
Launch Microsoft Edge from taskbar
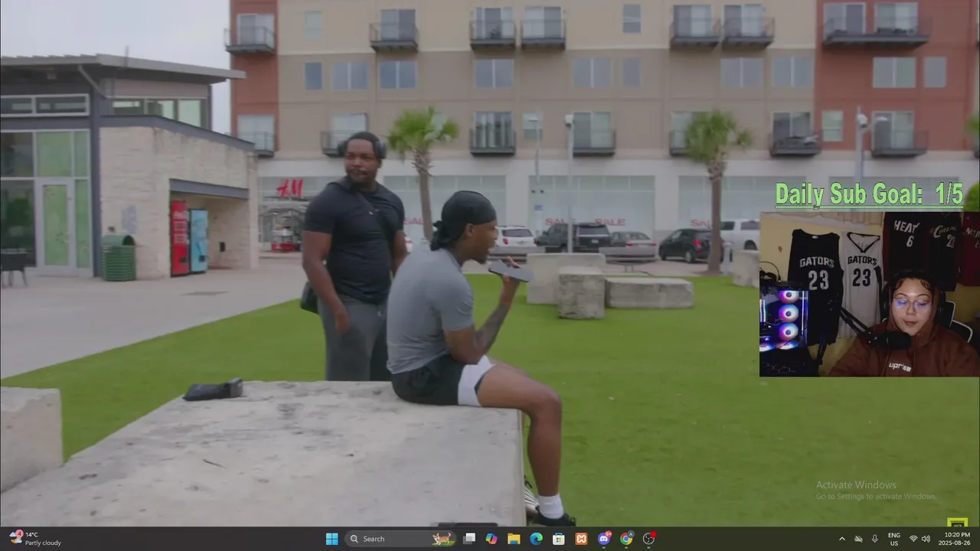click(537, 539)
